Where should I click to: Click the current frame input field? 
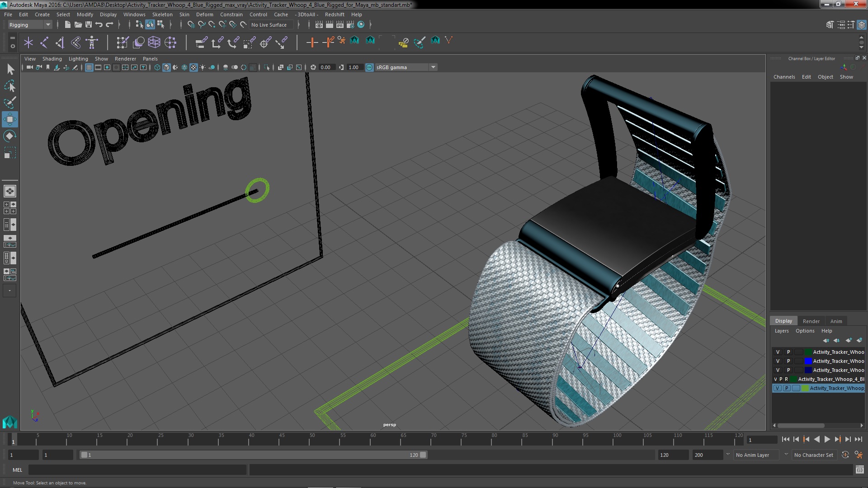point(762,440)
